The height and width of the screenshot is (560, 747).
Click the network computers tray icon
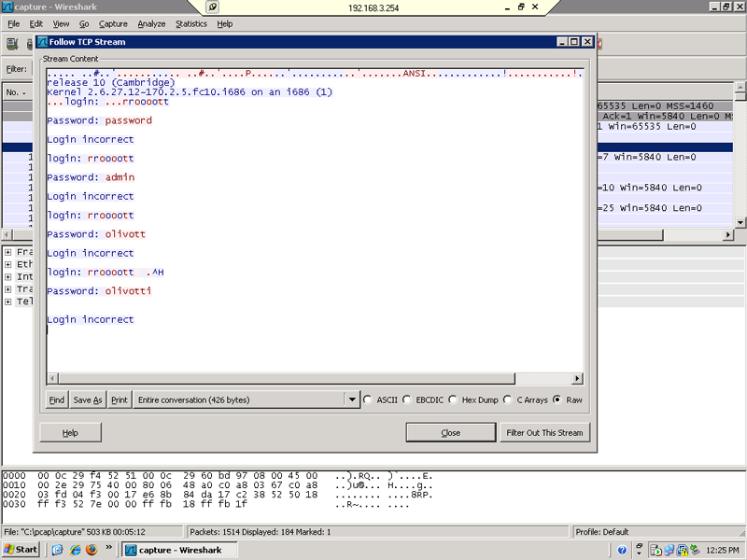pos(669,551)
